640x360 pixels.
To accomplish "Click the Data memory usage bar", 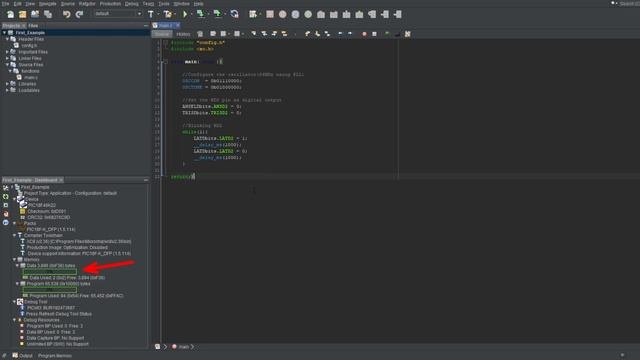I will [50, 271].
